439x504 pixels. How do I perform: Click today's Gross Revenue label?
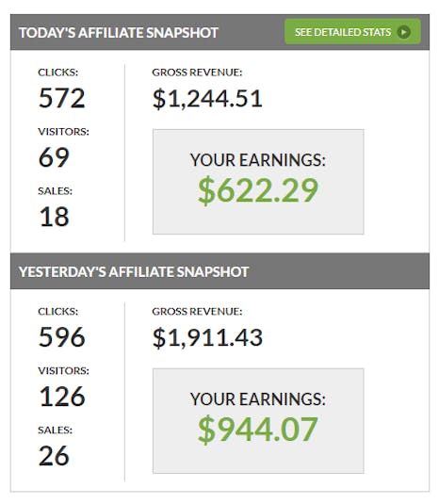tap(197, 73)
